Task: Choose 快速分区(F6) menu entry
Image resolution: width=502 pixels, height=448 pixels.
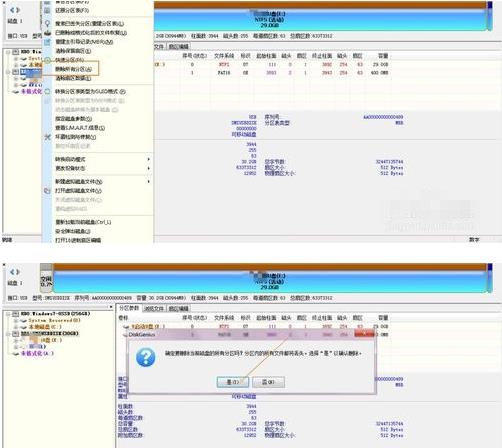Action: [70, 60]
